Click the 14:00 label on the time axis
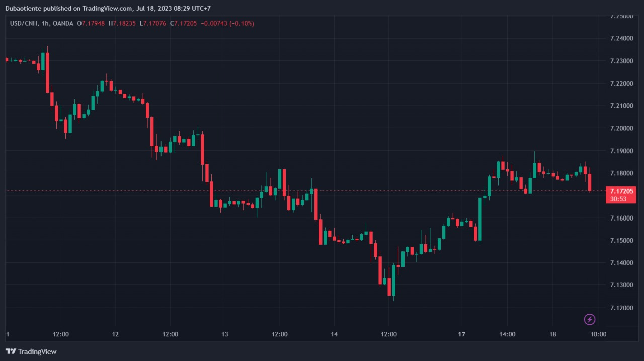The height and width of the screenshot is (361, 644). tap(507, 334)
